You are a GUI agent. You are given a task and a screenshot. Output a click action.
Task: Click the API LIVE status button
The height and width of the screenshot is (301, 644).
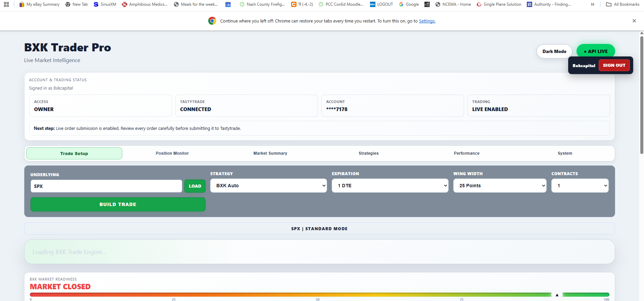coord(596,51)
